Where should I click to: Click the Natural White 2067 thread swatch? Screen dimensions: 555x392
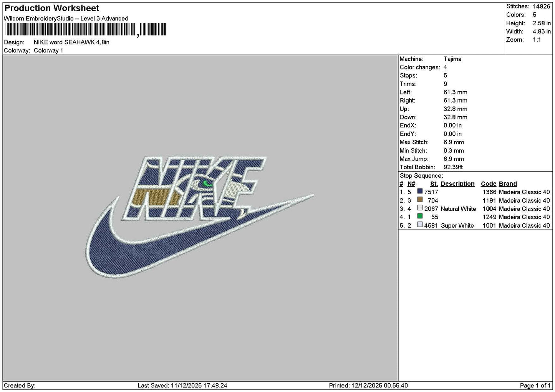point(420,208)
